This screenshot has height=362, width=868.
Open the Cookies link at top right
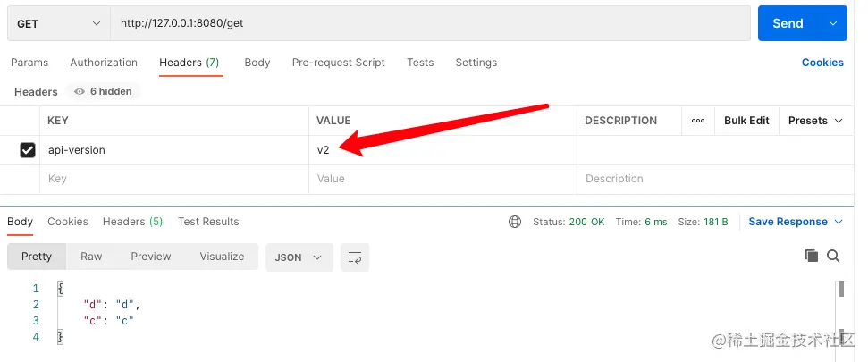822,63
